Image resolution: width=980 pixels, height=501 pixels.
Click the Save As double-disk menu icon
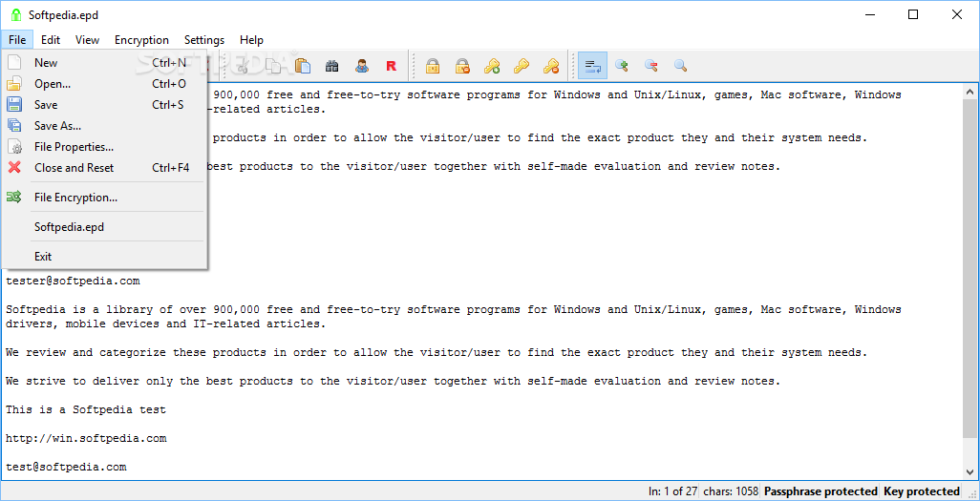click(13, 126)
